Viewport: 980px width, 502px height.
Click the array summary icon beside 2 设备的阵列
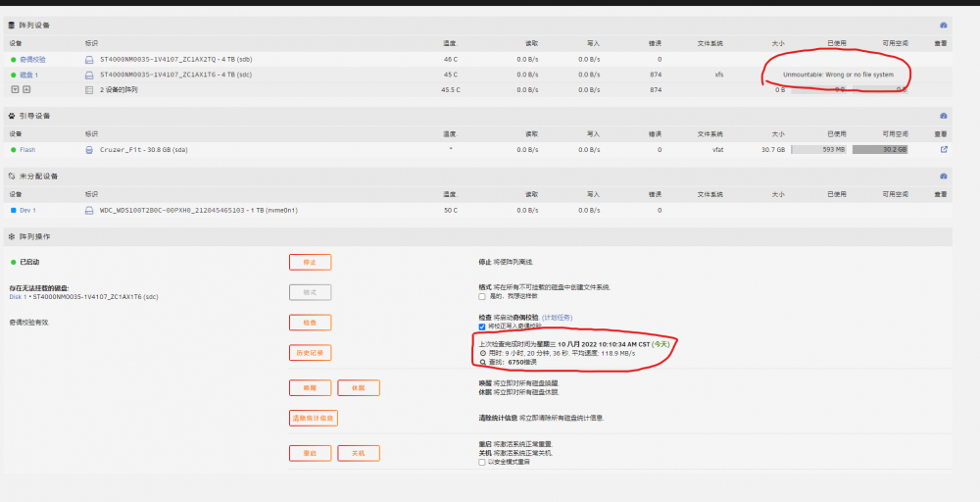(89, 90)
